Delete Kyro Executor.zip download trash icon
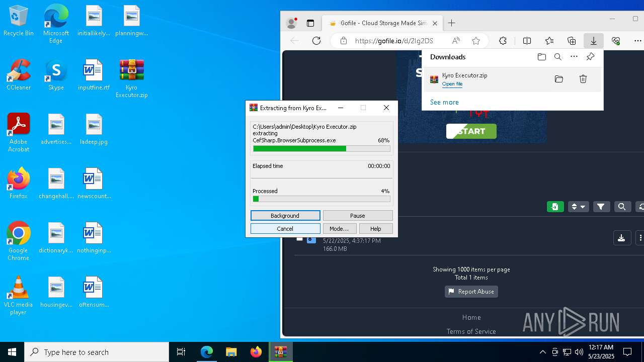 (583, 79)
